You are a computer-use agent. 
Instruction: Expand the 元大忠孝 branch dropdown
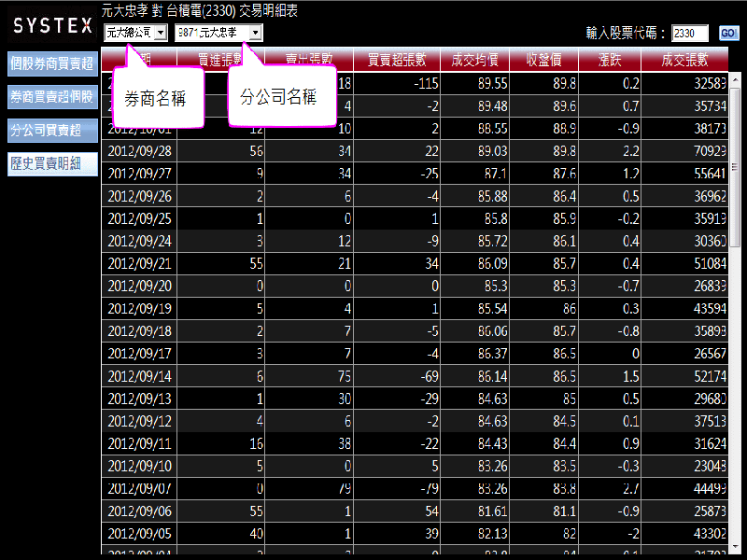[218, 33]
